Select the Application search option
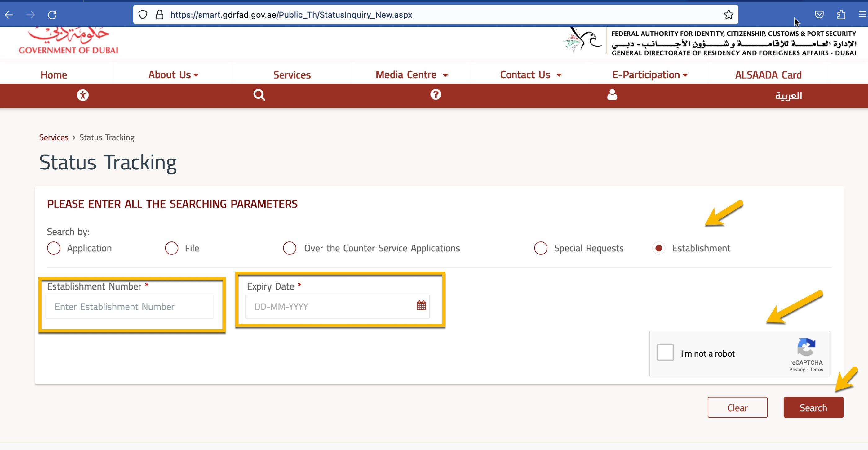 click(x=54, y=248)
